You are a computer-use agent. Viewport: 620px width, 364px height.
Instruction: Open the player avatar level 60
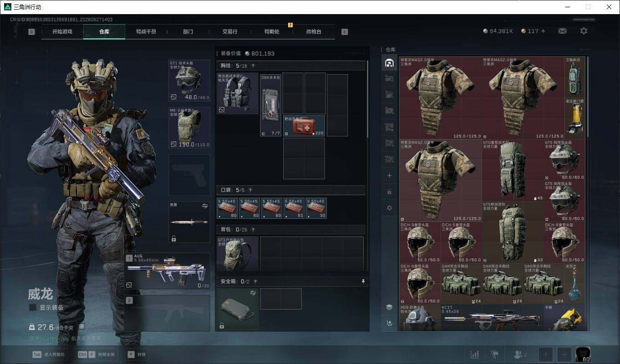tap(583, 354)
